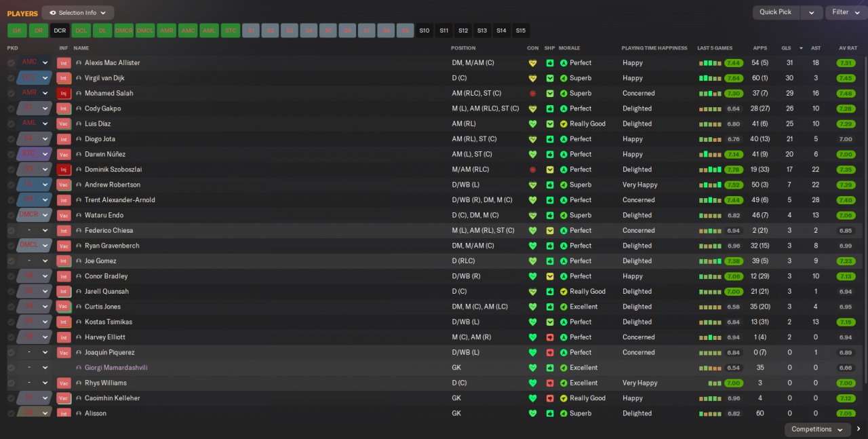Select the DMCL position slot

tap(145, 31)
